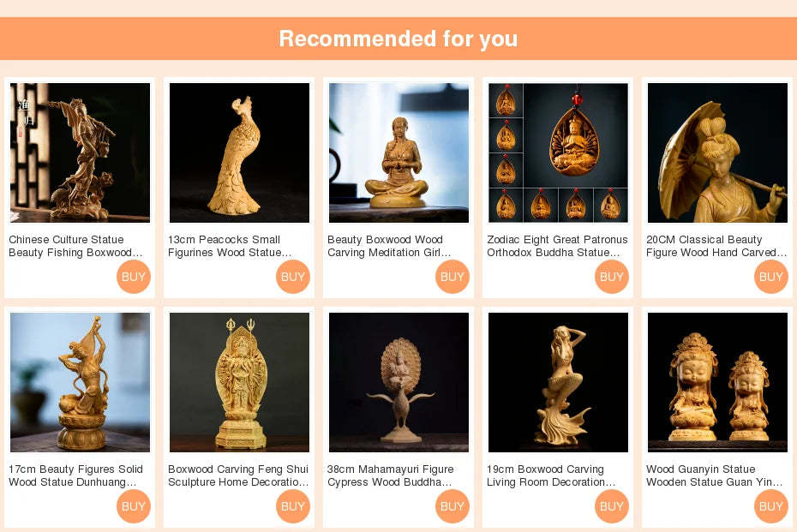Viewport: 797px width, 532px height.
Task: Open the Zodiac Eight Great Patronus title link
Action: [x=557, y=246]
